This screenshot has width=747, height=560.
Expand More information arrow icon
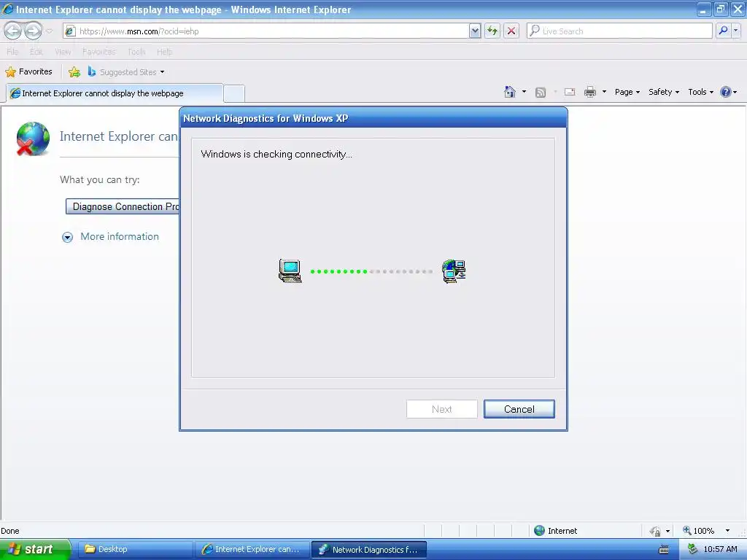68,237
